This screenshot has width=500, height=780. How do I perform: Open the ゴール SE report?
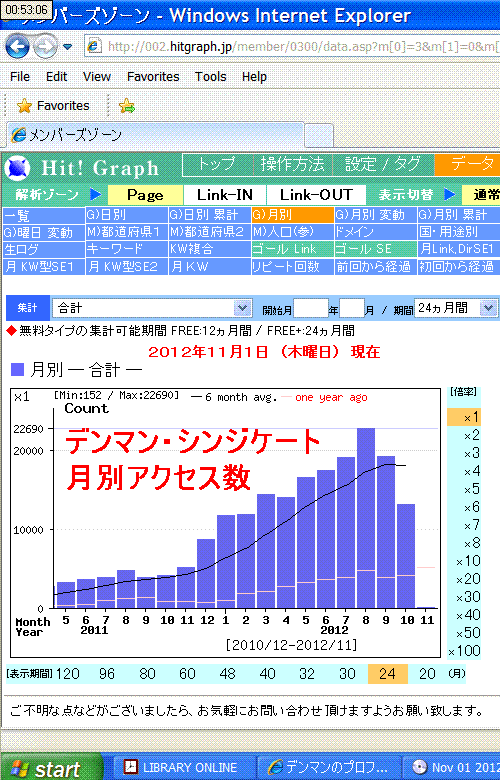pyautogui.click(x=376, y=249)
